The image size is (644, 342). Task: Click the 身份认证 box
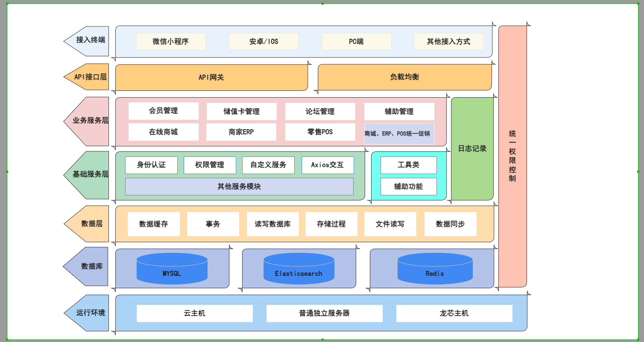point(151,165)
